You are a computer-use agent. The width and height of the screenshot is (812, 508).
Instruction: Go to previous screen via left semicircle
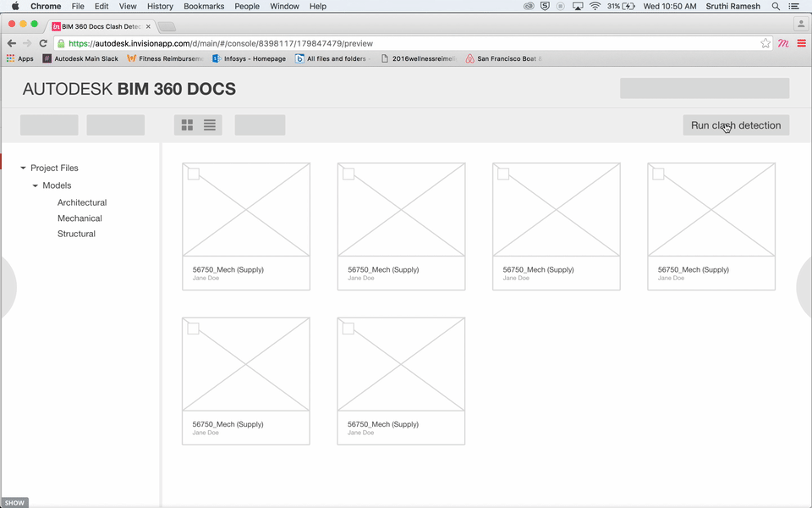coord(8,287)
